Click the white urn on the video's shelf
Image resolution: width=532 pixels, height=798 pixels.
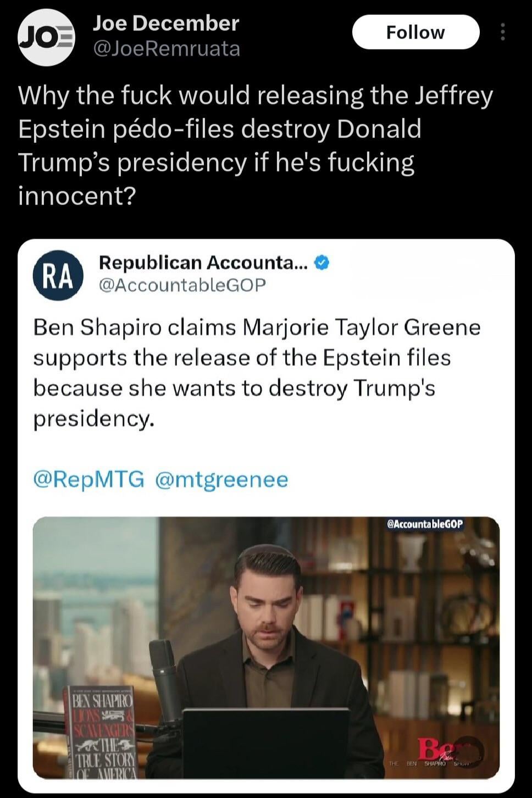tap(411, 550)
